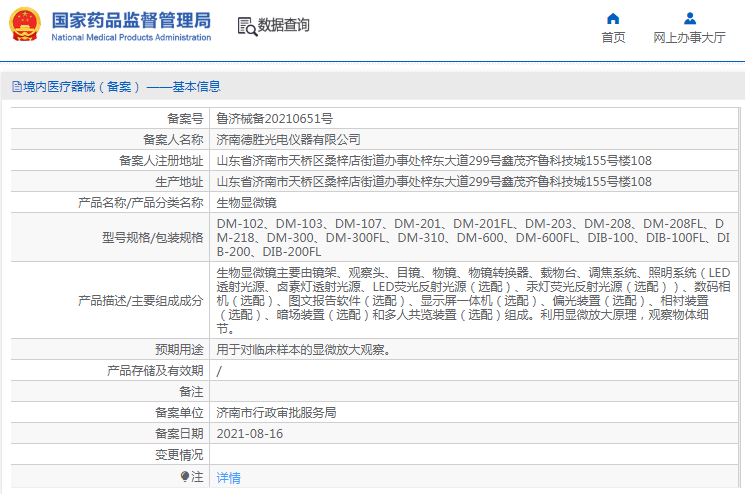The height and width of the screenshot is (494, 745).
Task: Click the 备案日期 value 2021-08-16
Action: point(250,434)
